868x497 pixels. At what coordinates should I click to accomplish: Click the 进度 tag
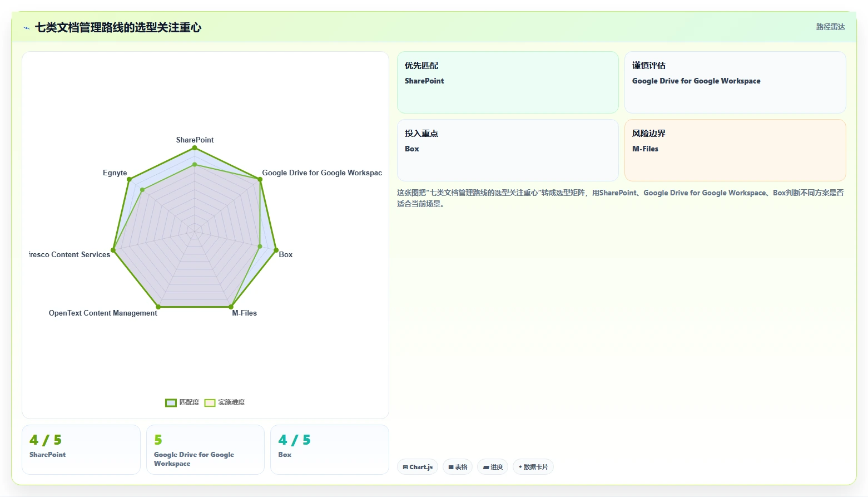[493, 467]
